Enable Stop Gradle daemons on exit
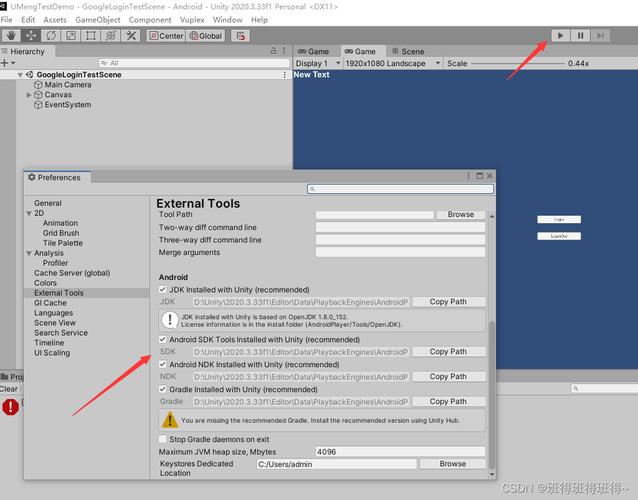Screen dimensions: 638x500 tap(164, 439)
